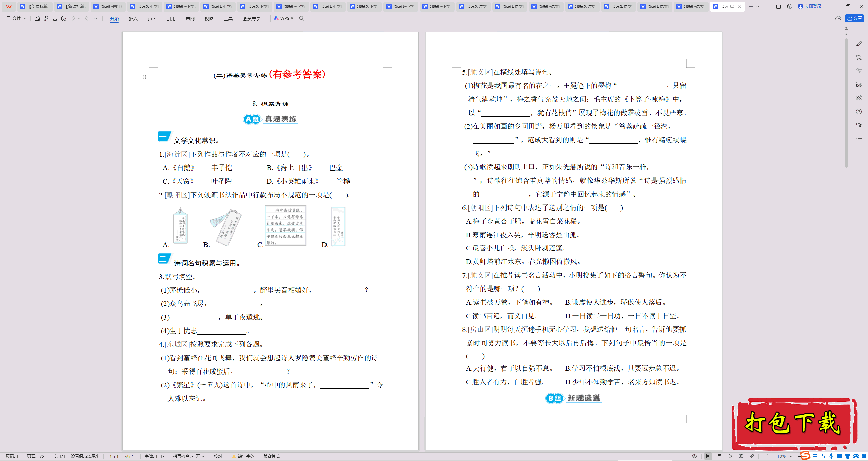Click the 字数: 1117 word count
The width and height of the screenshot is (868, 461).
coord(155,456)
